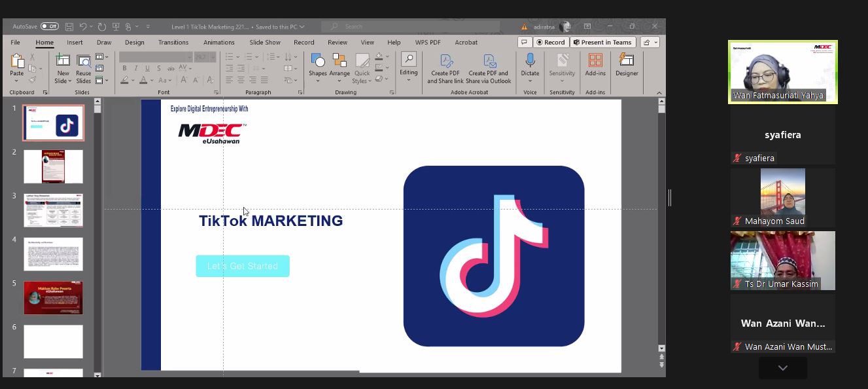Align text to the left
Image resolution: width=868 pixels, height=389 pixels.
(x=230, y=80)
